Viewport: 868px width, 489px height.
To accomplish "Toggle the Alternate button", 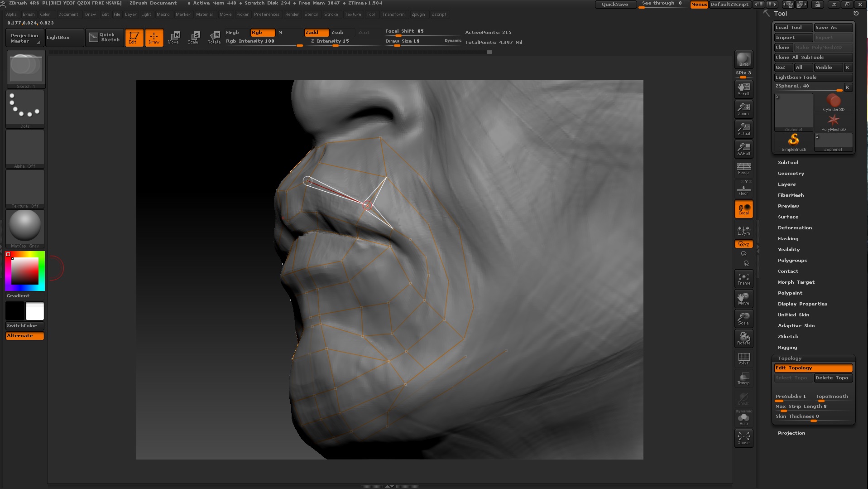I will [25, 336].
